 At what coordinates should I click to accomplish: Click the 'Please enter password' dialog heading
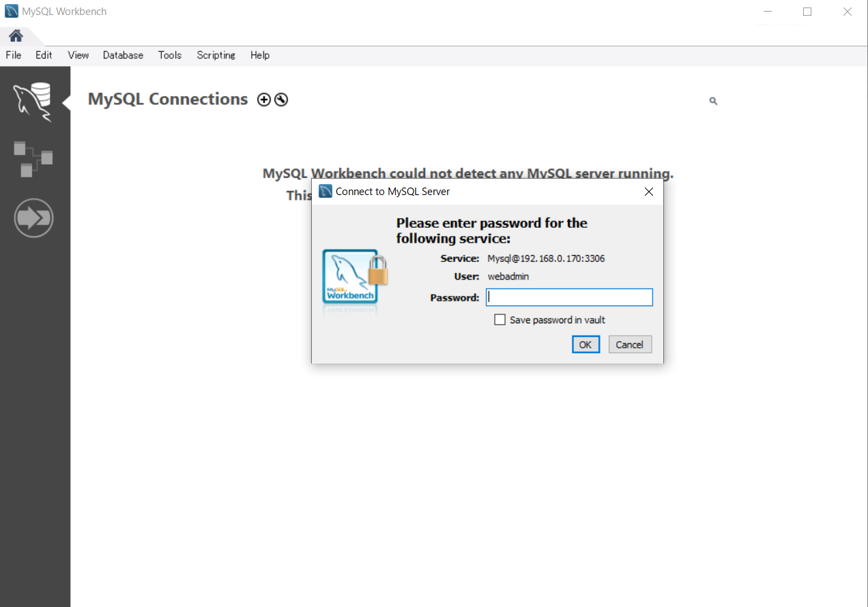[491, 231]
